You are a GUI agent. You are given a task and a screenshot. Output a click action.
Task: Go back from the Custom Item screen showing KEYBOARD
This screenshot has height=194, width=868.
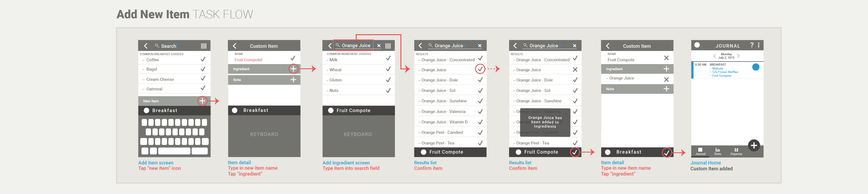[x=235, y=46]
